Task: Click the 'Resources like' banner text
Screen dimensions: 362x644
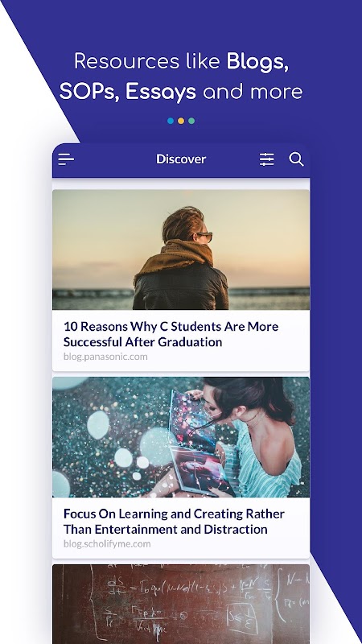Action: 147,62
